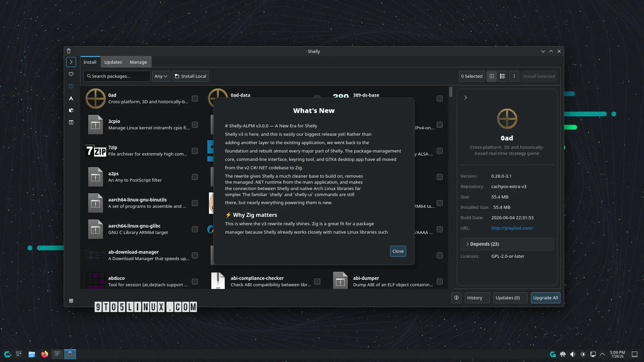Close the What's New dialog

[x=398, y=251]
